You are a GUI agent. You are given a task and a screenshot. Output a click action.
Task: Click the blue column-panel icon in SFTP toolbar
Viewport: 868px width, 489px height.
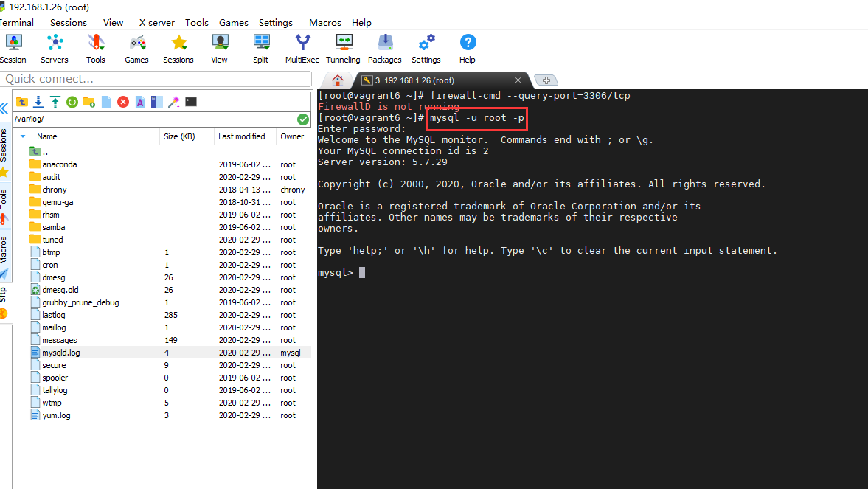[157, 102]
